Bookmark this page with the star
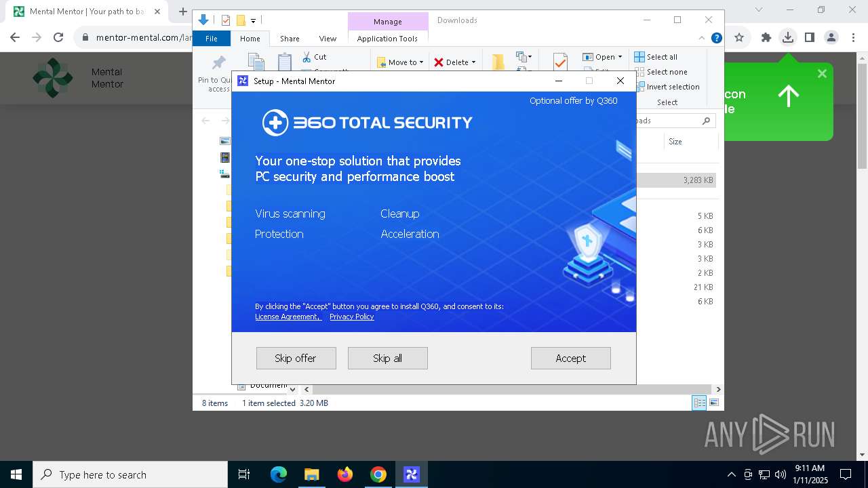This screenshot has width=868, height=488. 739,37
